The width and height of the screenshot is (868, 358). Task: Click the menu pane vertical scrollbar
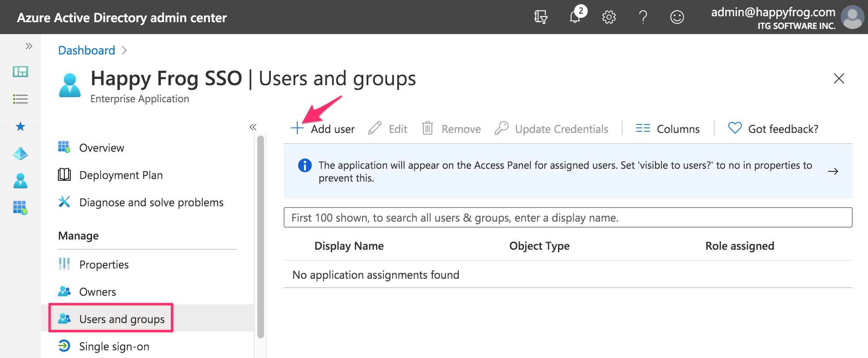click(261, 237)
